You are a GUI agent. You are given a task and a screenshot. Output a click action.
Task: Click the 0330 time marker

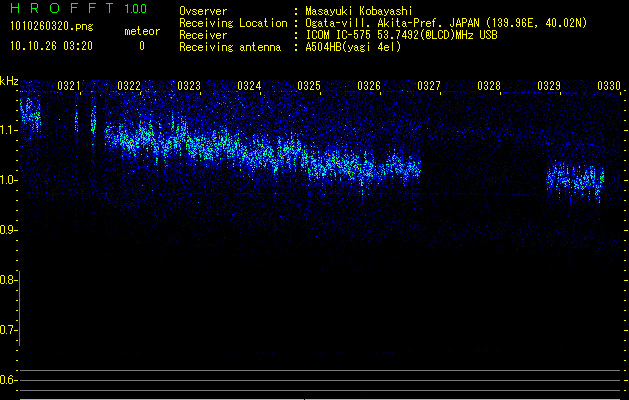(x=609, y=86)
